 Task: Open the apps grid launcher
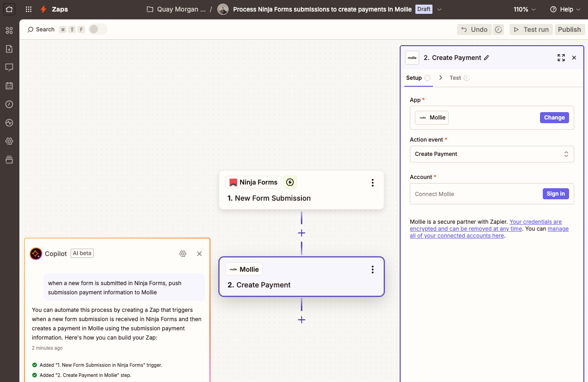click(29, 9)
